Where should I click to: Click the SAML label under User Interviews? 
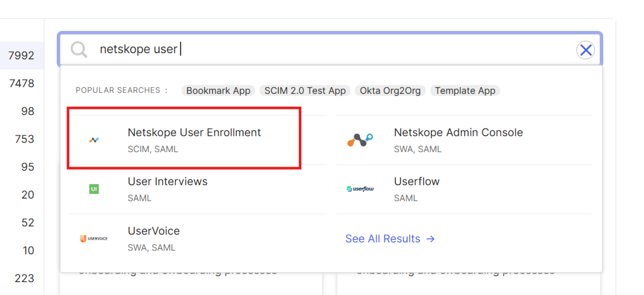coord(139,198)
